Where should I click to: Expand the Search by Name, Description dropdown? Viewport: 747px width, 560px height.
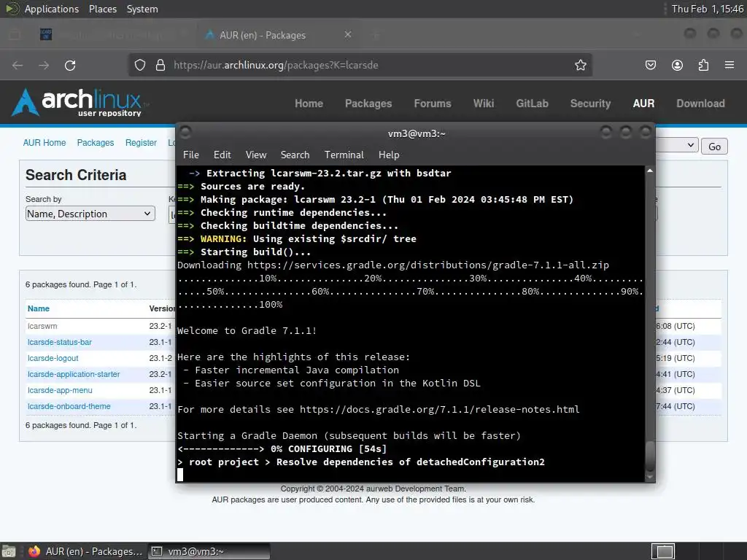coord(90,214)
